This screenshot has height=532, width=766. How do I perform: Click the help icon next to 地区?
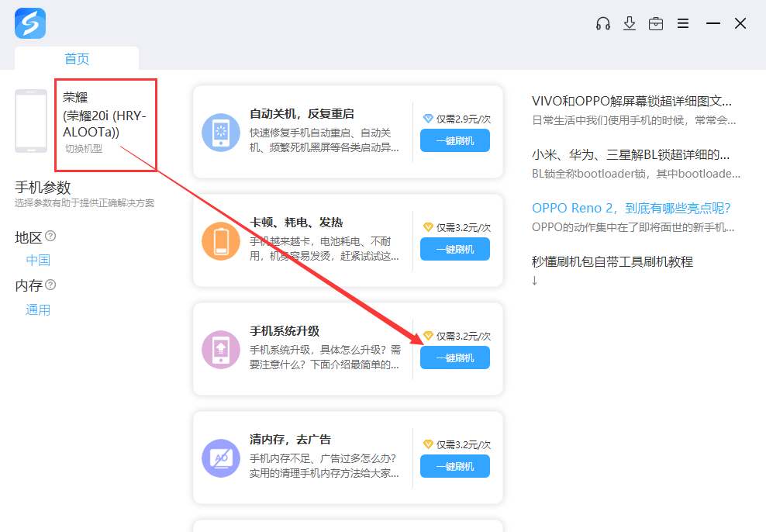click(x=50, y=237)
